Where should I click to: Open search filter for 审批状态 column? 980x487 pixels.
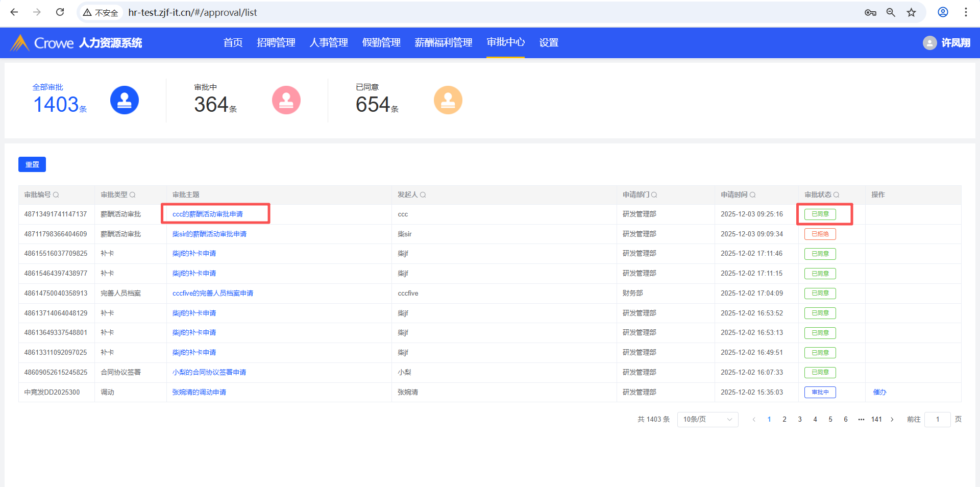pyautogui.click(x=837, y=195)
